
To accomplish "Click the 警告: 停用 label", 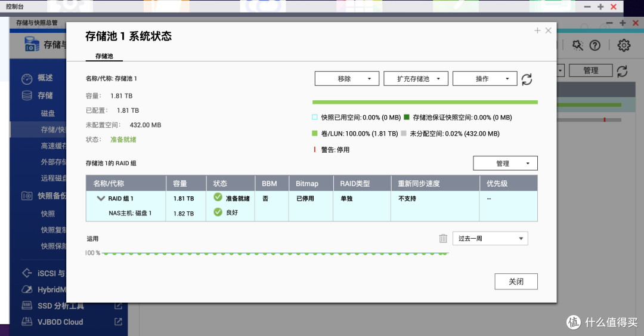I will click(335, 150).
